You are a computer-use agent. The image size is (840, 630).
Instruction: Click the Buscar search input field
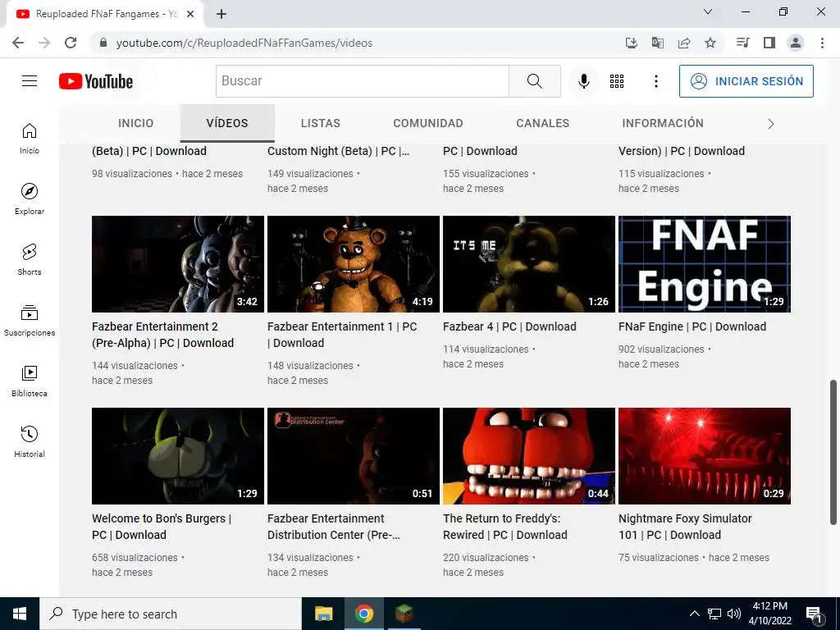[x=362, y=81]
